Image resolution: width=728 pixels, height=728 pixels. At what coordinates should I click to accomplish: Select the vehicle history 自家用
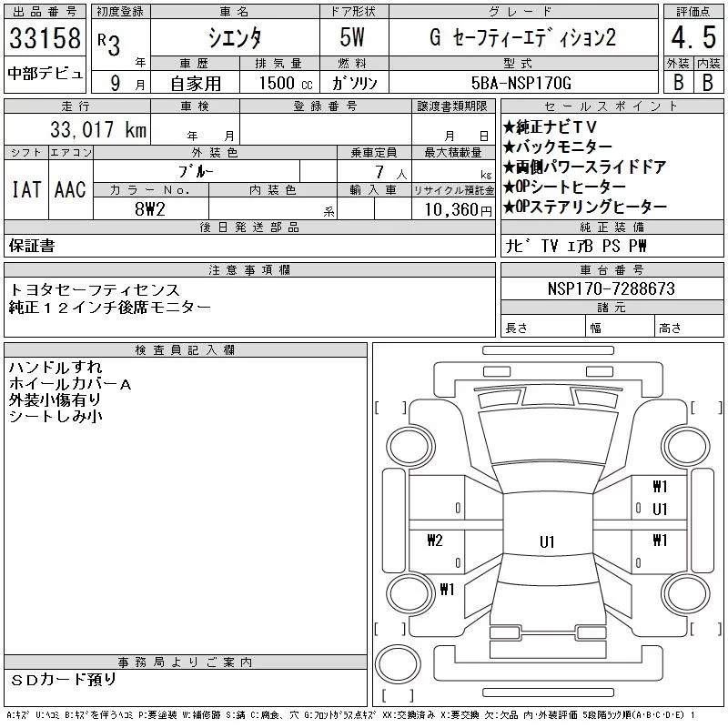click(196, 84)
